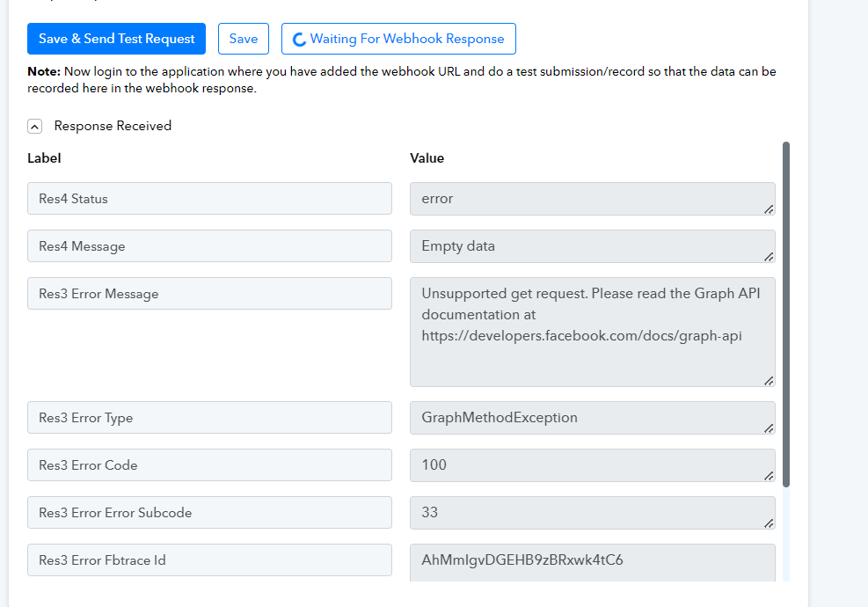Viewport: 868px width, 607px height.
Task: Click the value box containing 'error'
Action: point(593,199)
